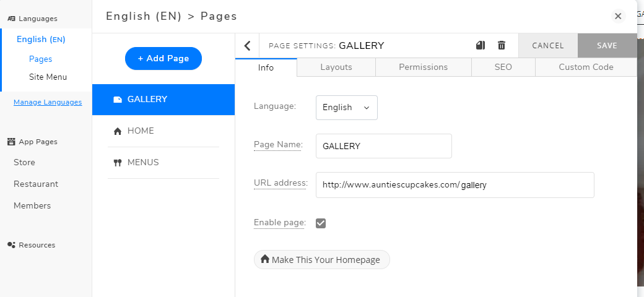Open the SEO tab

[x=503, y=67]
